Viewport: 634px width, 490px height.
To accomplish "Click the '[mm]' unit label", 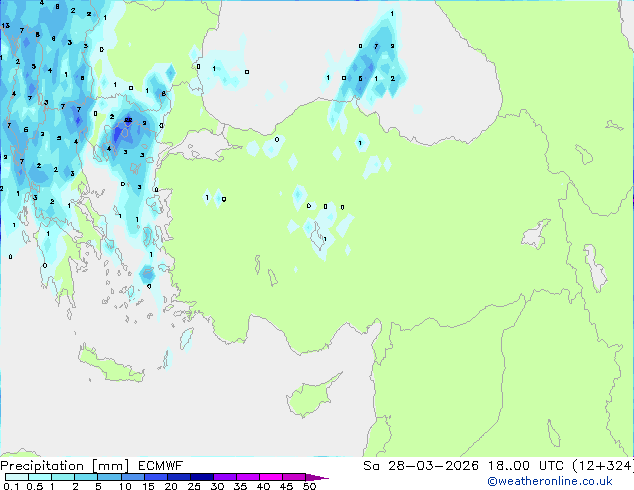I will (x=110, y=466).
